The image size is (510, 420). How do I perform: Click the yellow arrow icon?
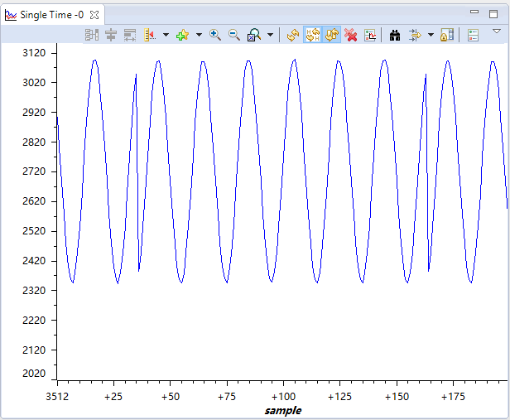pyautogui.click(x=415, y=35)
